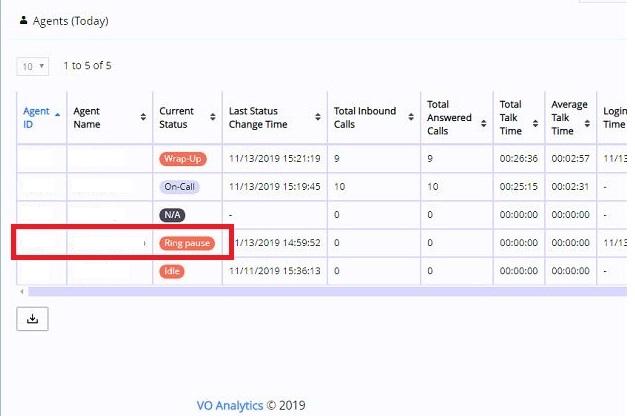Click the download icon below the table
635x418 pixels.
click(x=32, y=319)
